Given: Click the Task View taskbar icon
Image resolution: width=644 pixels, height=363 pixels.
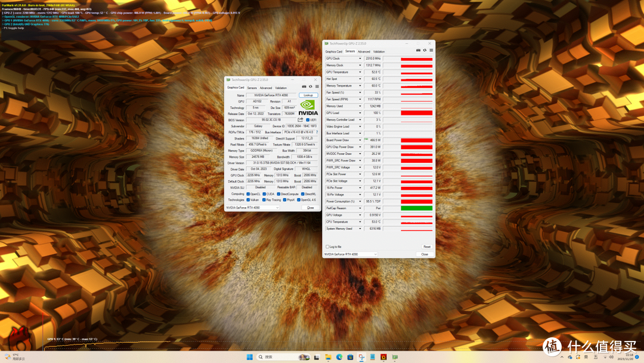Looking at the screenshot, I should [317, 357].
